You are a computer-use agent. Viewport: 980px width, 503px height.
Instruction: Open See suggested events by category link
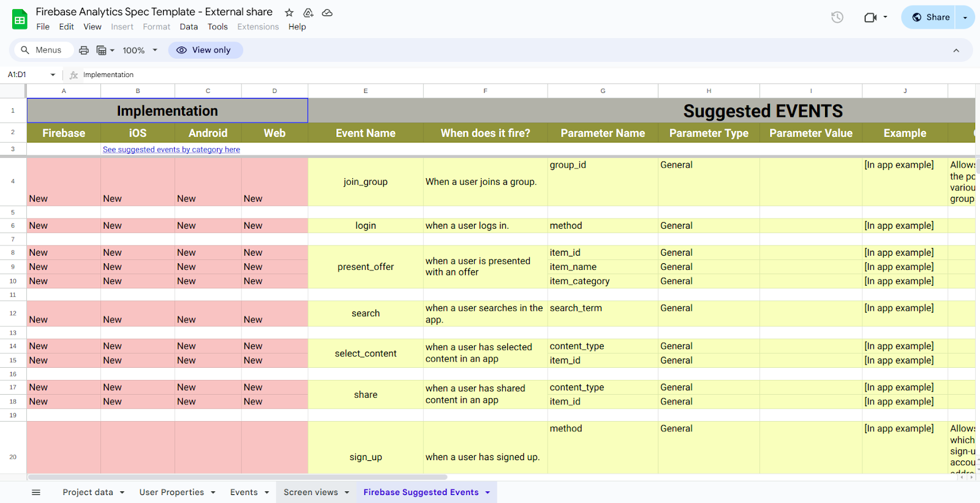coord(171,149)
